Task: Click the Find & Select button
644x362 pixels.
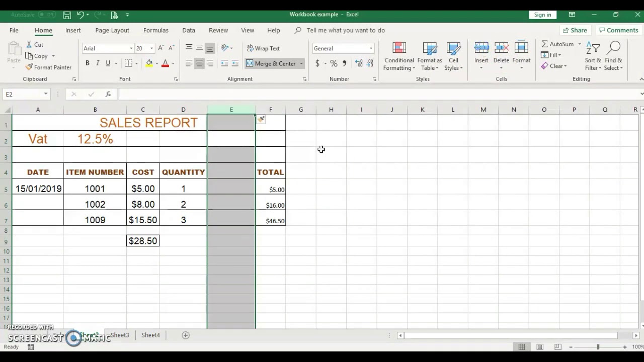Action: (x=613, y=56)
